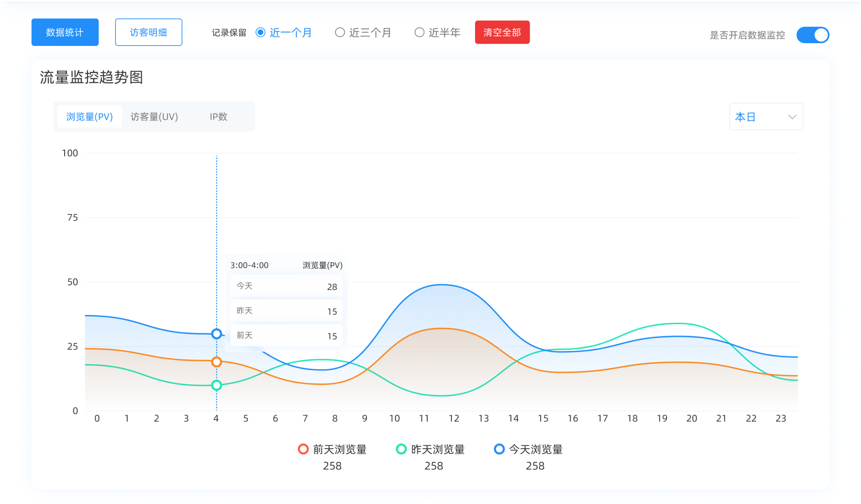Click the x-axis label 0

97,418
